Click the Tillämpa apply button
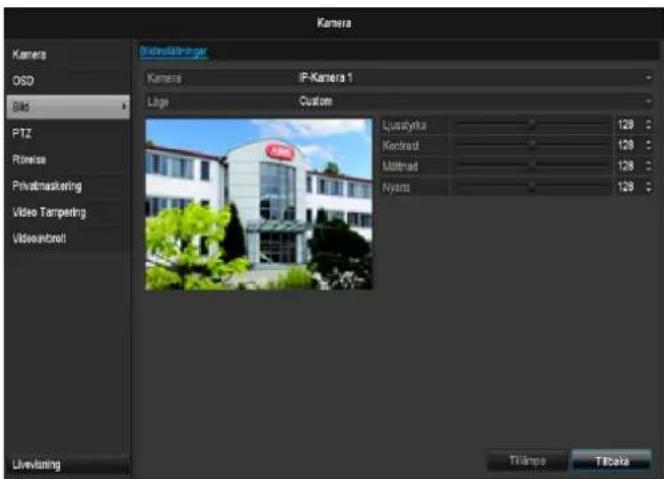 pyautogui.click(x=527, y=461)
